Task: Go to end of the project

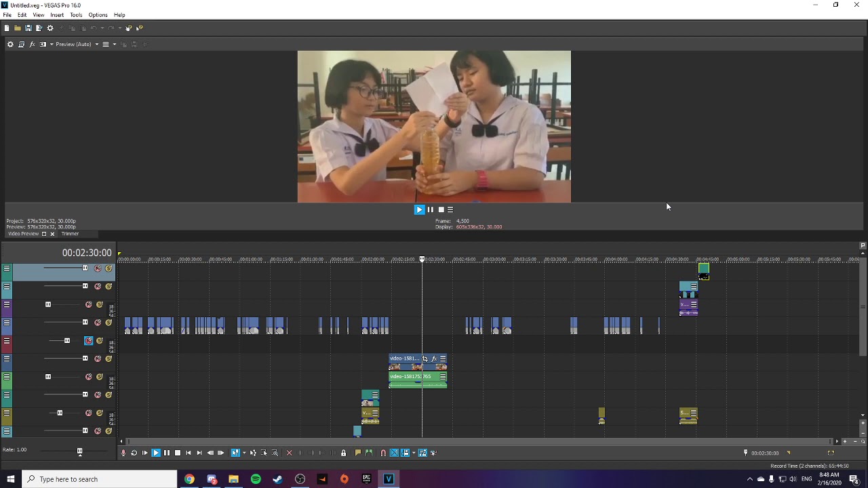Action: coord(199,453)
